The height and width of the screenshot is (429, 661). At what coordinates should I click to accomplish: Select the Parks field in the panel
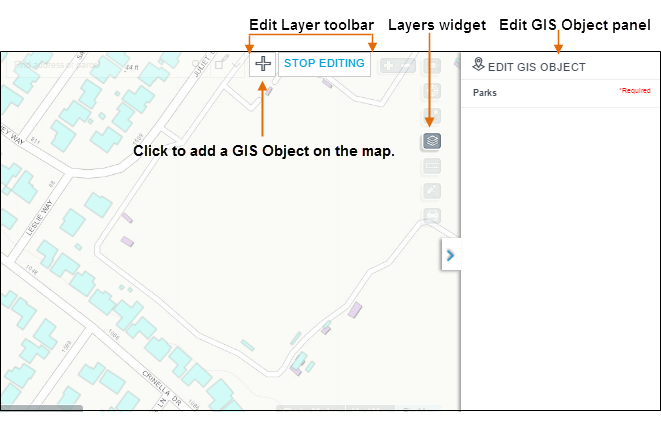click(x=485, y=93)
